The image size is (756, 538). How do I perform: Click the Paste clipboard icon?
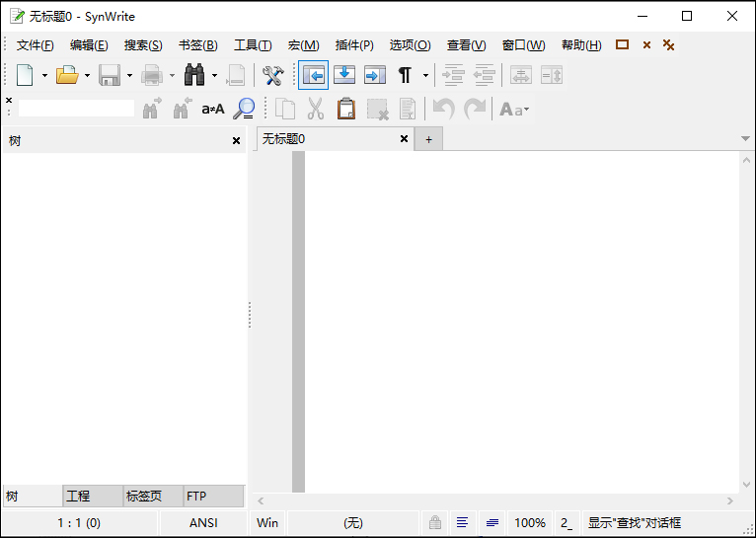[345, 109]
